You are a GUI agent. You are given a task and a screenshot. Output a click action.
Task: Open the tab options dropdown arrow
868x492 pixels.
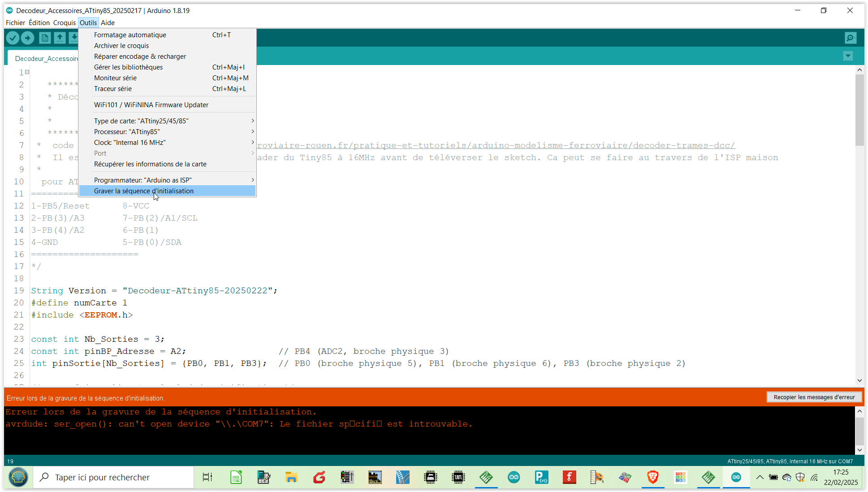point(848,56)
